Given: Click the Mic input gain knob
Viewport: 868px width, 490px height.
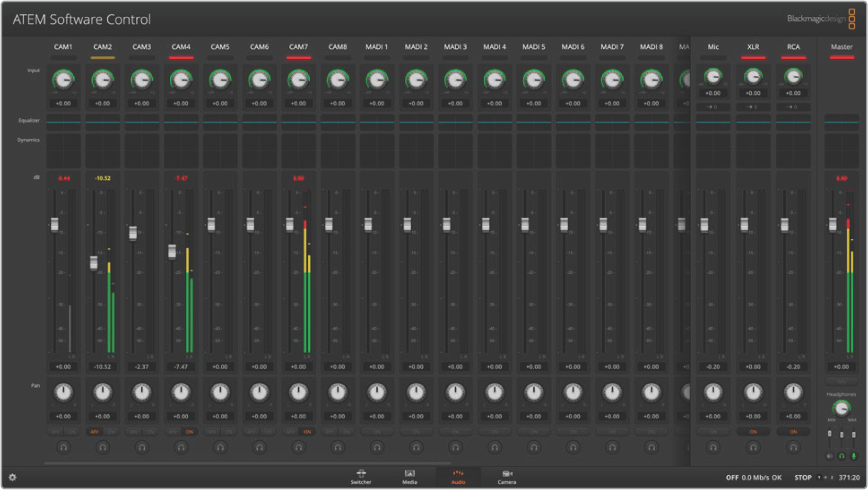Looking at the screenshot, I should coord(713,77).
